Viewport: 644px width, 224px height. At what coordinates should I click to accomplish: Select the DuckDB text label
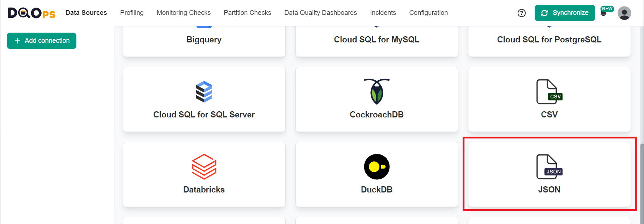click(x=376, y=190)
